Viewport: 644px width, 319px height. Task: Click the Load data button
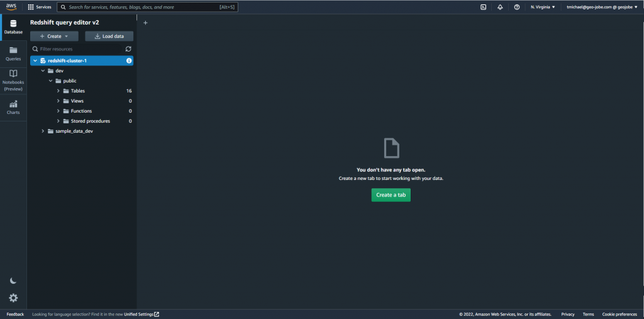(x=109, y=36)
